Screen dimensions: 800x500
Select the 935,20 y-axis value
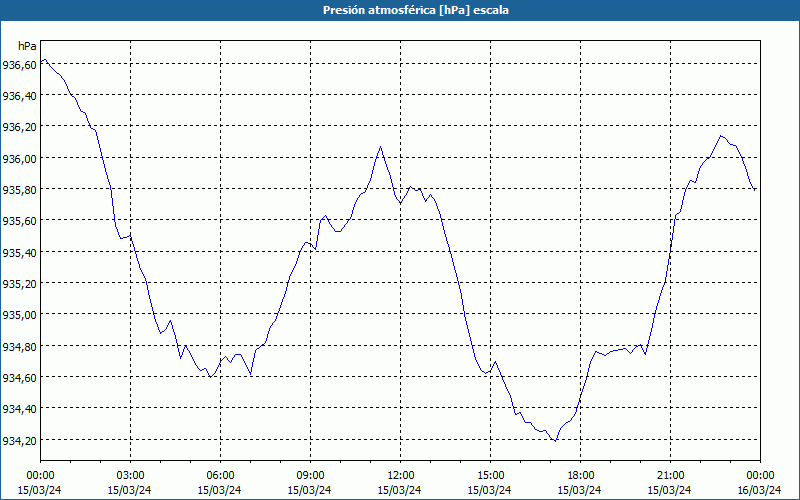click(19, 284)
